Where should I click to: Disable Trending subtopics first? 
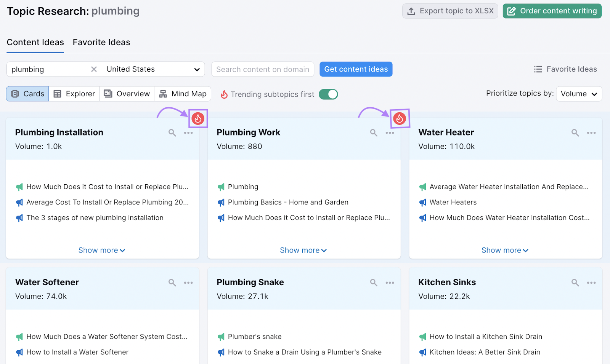click(x=328, y=94)
